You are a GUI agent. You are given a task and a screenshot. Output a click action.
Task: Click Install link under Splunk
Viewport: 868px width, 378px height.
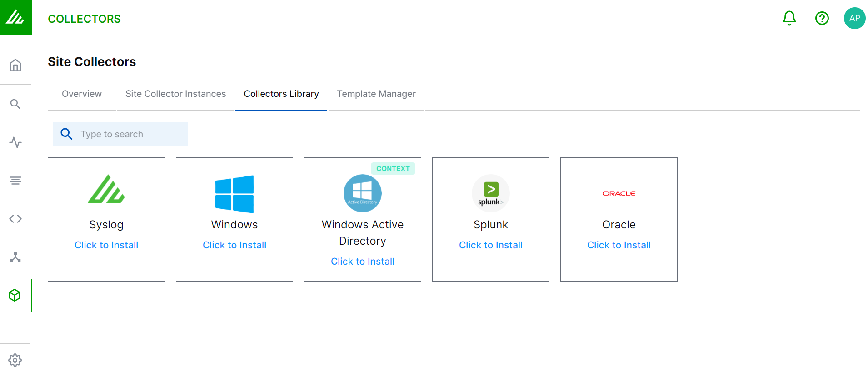[491, 245]
